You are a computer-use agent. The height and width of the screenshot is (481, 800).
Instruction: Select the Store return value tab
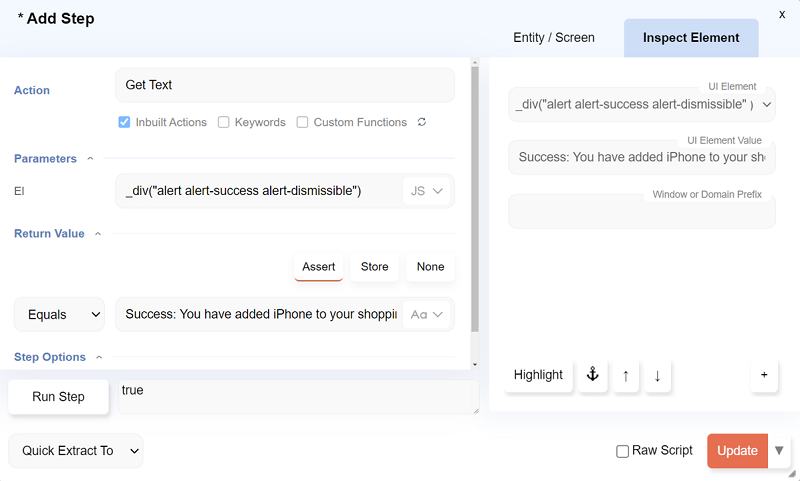coord(375,267)
